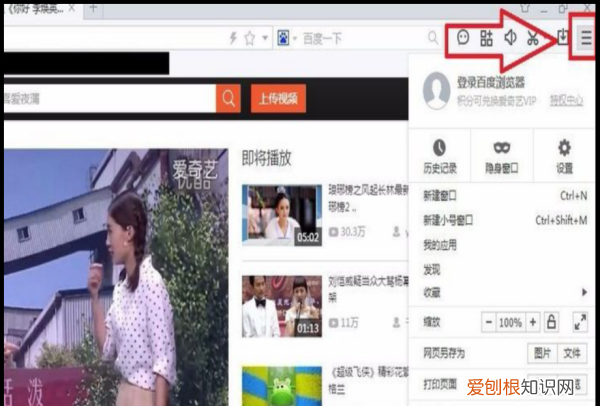Click the fullscreen arrows icon
The height and width of the screenshot is (406, 600).
580,322
